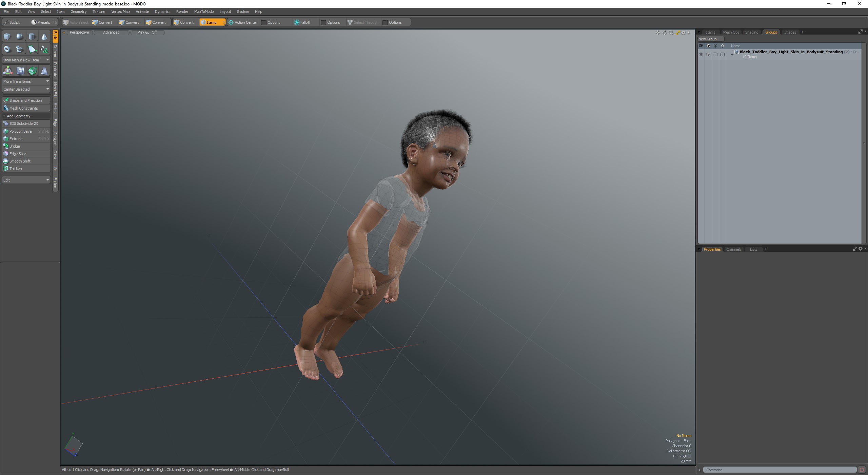Viewport: 868px width, 475px height.
Task: Expand Black_Toddler group tree item
Action: pyautogui.click(x=732, y=54)
